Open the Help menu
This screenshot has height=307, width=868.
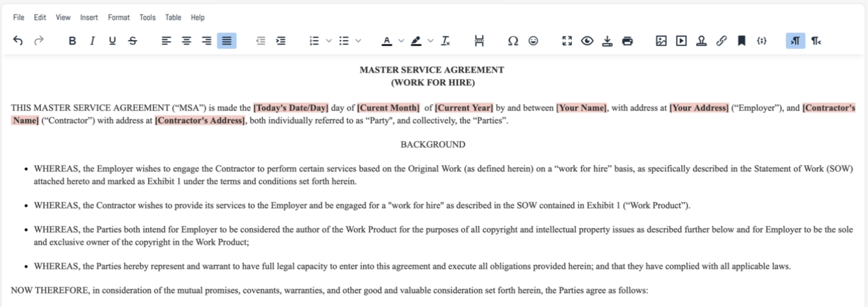pyautogui.click(x=197, y=17)
